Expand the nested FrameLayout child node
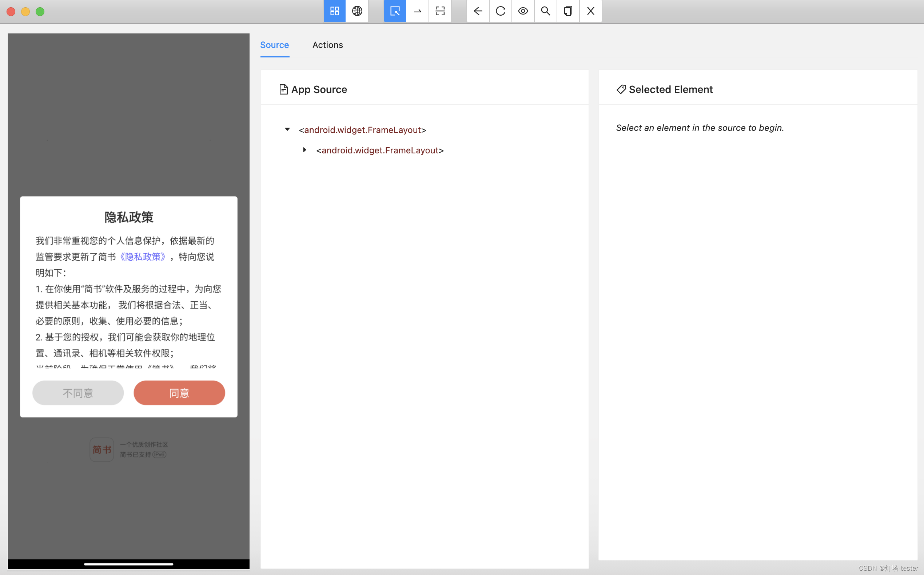The image size is (924, 575). [304, 150]
